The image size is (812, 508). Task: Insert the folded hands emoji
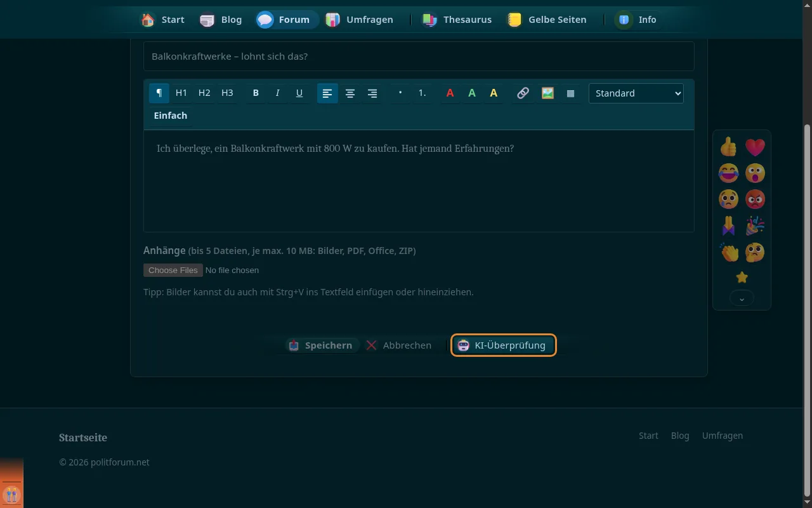[x=728, y=226]
